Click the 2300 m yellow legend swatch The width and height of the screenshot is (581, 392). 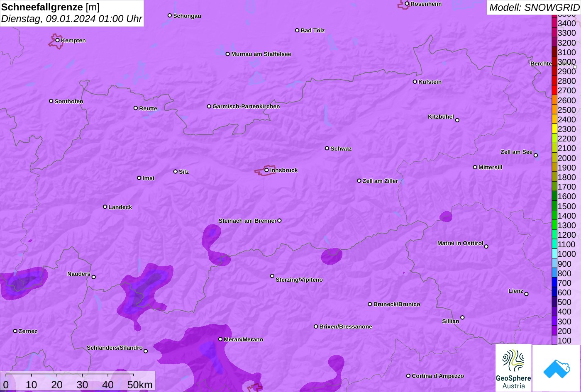(x=554, y=129)
